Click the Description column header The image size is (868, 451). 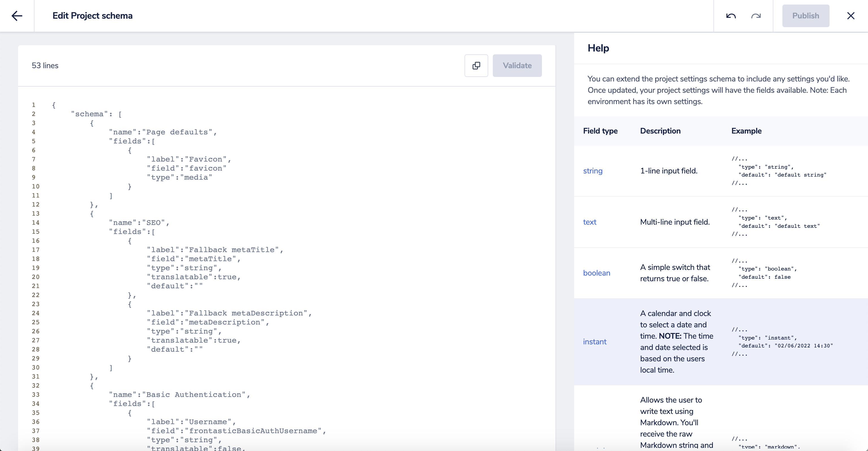pyautogui.click(x=660, y=131)
